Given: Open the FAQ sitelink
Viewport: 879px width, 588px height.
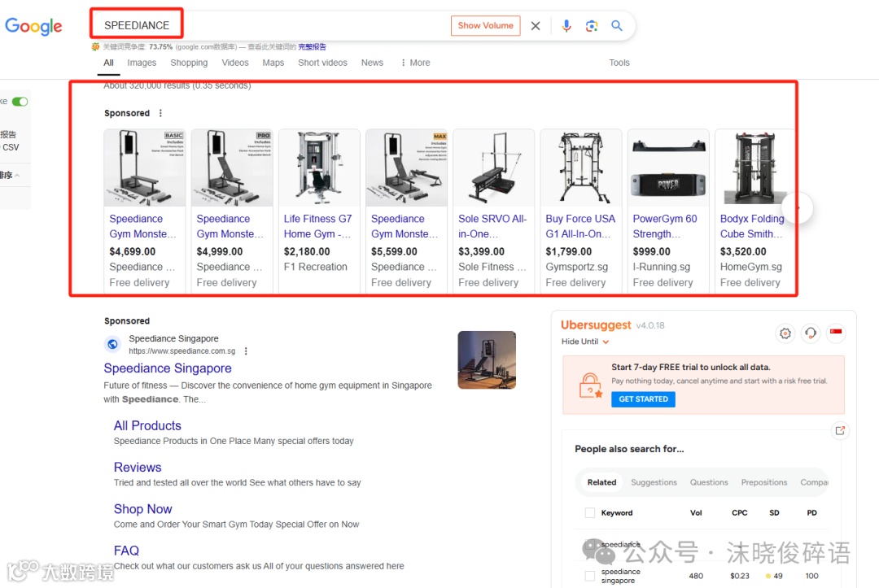Looking at the screenshot, I should (126, 551).
